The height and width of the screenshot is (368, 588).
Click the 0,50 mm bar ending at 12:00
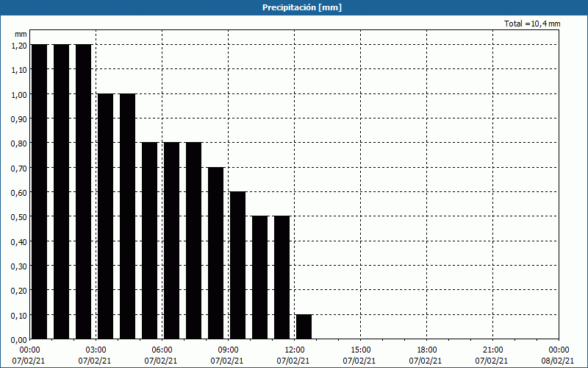tap(282, 277)
